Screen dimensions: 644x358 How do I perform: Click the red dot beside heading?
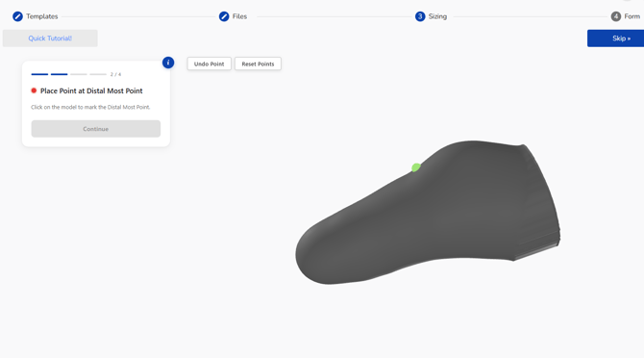point(34,90)
